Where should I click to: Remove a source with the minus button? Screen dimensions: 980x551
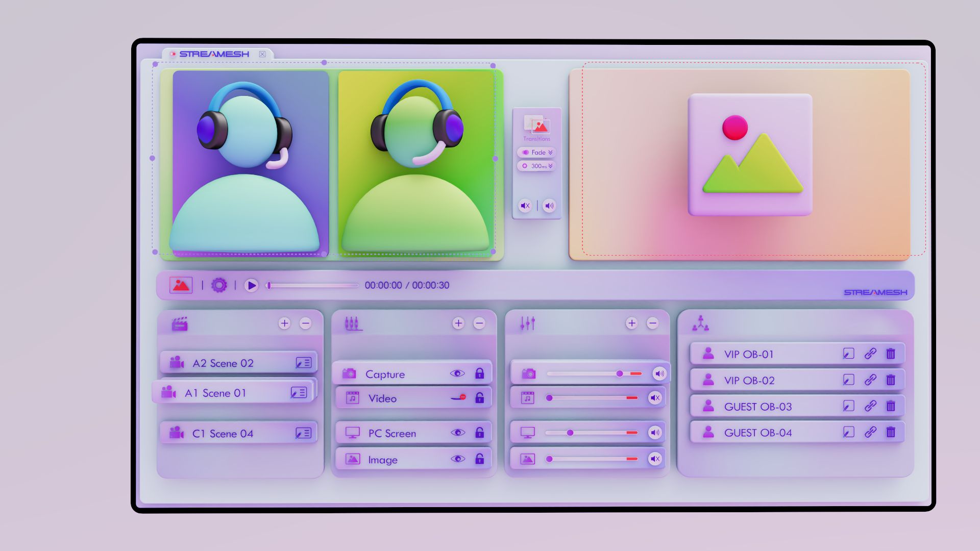point(479,323)
